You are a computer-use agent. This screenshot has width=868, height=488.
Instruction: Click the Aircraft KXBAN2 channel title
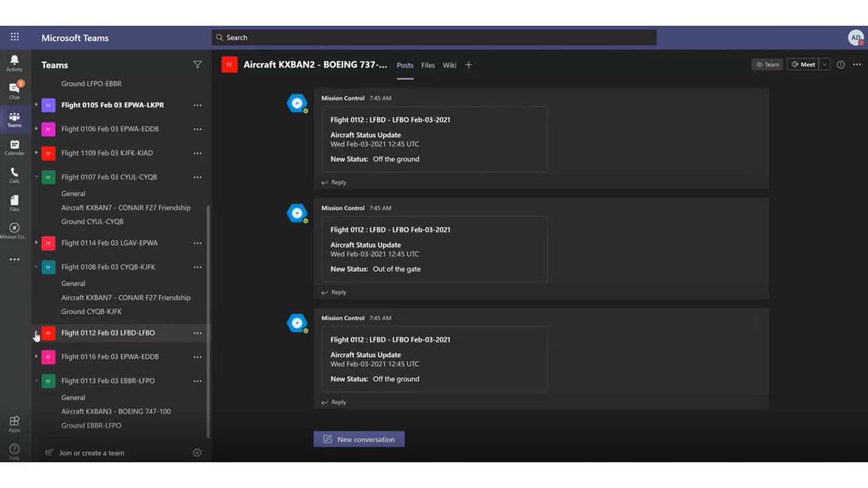pyautogui.click(x=315, y=65)
